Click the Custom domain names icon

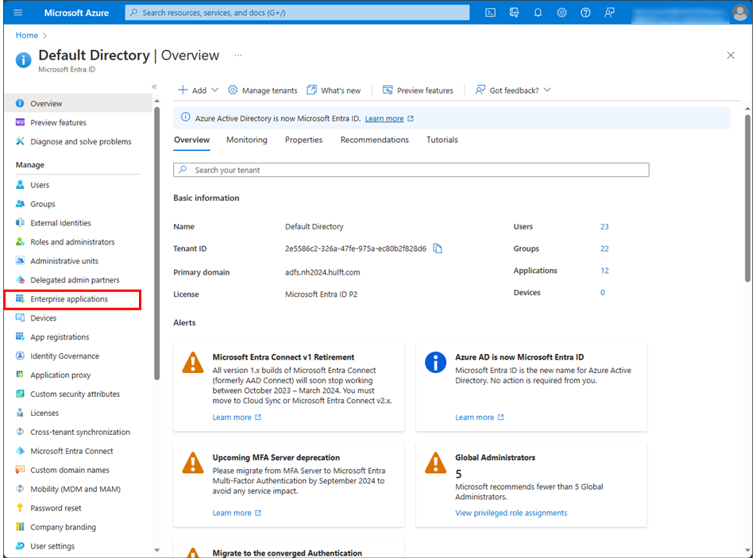[20, 469]
